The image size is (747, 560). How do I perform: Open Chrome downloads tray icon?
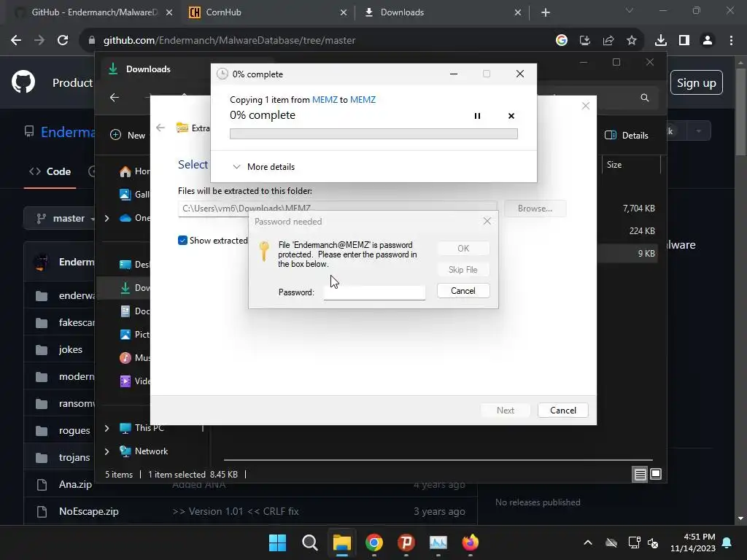coord(660,41)
